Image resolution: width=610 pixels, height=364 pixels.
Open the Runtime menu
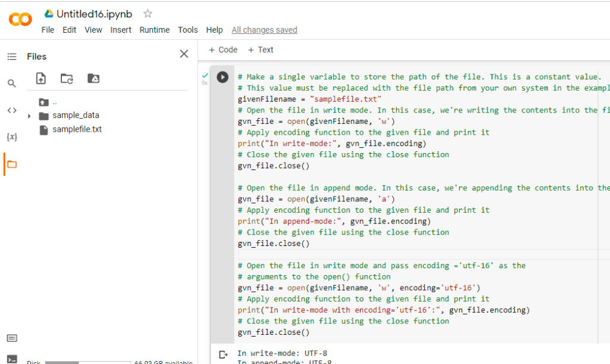click(x=154, y=30)
